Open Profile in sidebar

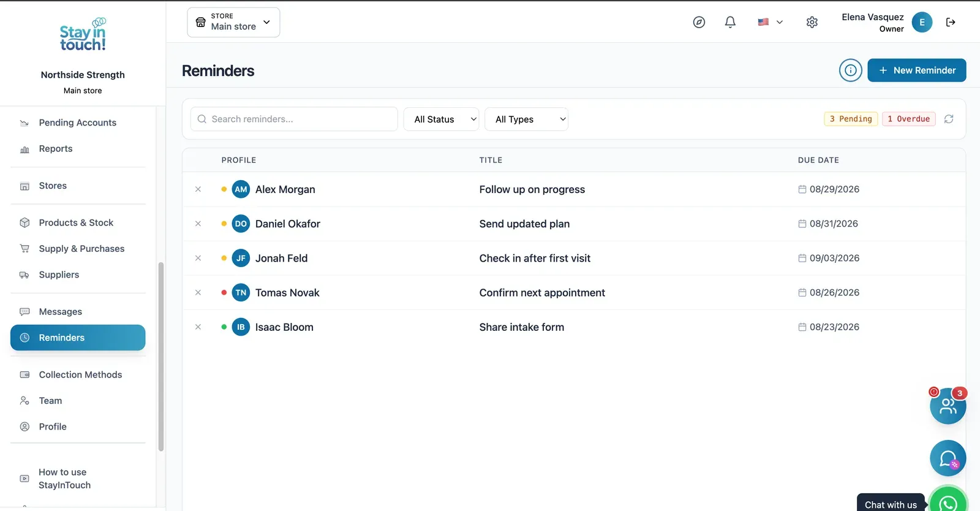78,426
